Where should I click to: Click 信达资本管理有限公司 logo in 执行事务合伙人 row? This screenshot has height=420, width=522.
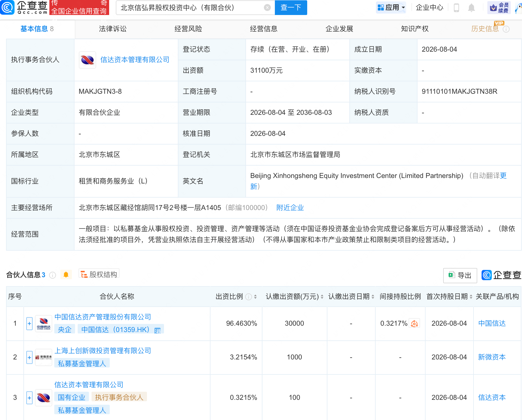click(87, 60)
